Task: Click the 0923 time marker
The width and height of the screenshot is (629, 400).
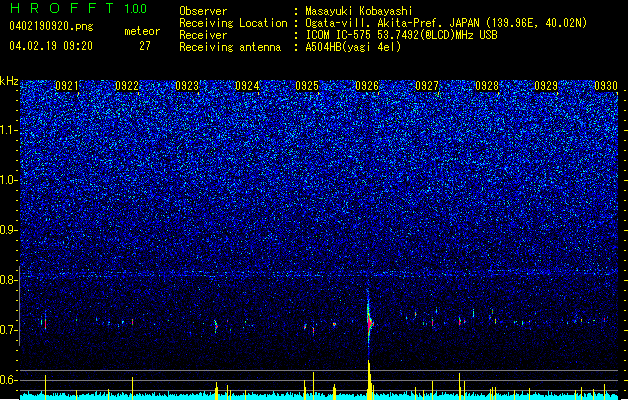Action: pyautogui.click(x=187, y=86)
